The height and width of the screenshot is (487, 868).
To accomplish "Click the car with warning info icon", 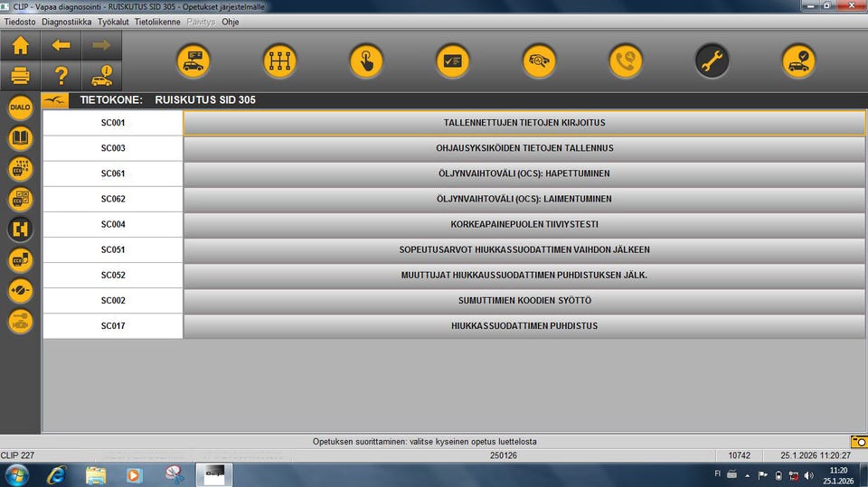I will (101, 75).
